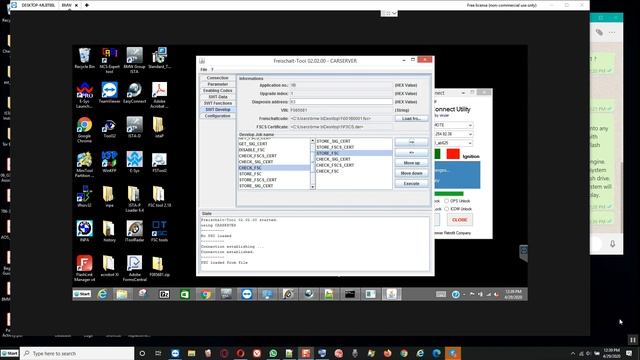
Task: Click Chrome icon in remote taskbar
Action: coord(205,294)
